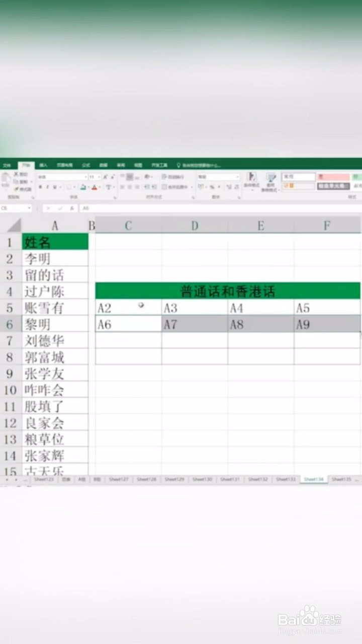Apply comma style number format
Image resolution: width=362 pixels, height=644 pixels.
219,187
